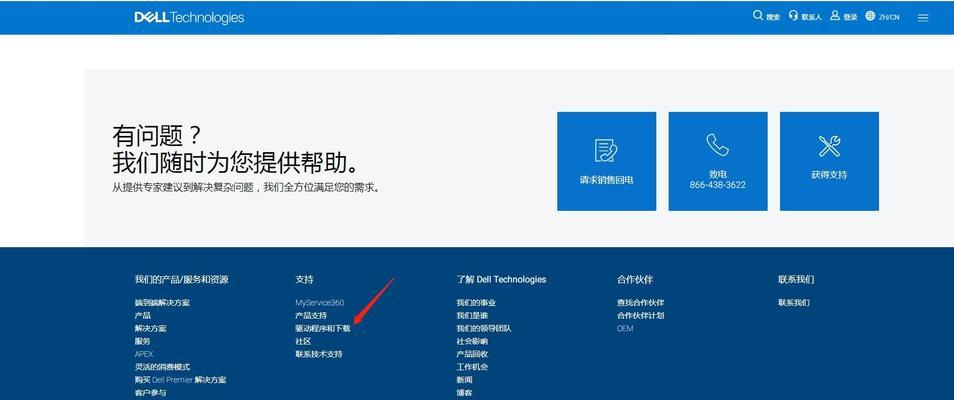Image resolution: width=954 pixels, height=400 pixels.
Task: Click the 联系我们 footer column heading
Action: click(x=796, y=279)
